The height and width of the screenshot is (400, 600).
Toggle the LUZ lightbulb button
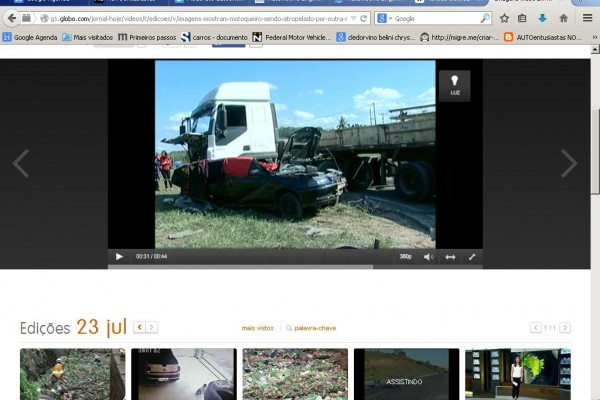pyautogui.click(x=455, y=84)
